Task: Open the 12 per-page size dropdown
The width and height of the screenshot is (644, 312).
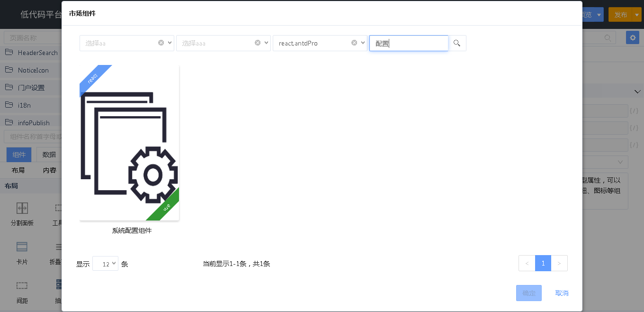Action: pyautogui.click(x=105, y=264)
